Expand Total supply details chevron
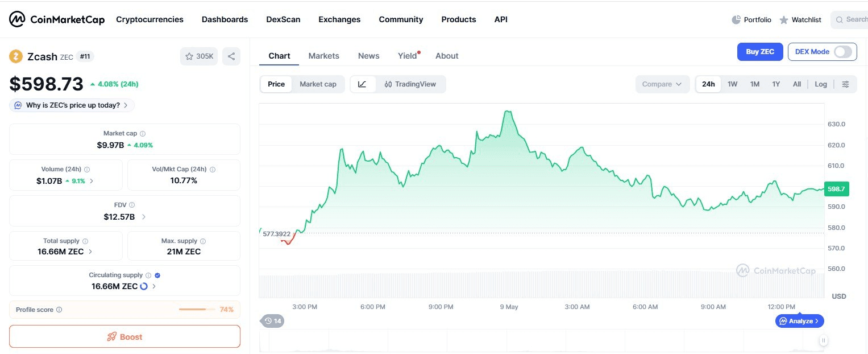This screenshot has height=354, width=868. (x=91, y=252)
